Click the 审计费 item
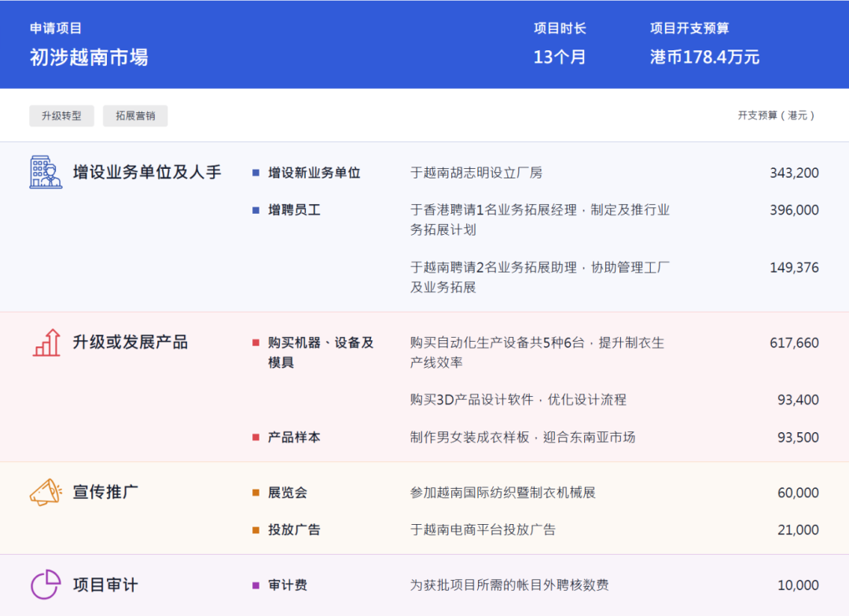The height and width of the screenshot is (616, 849). pos(288,585)
